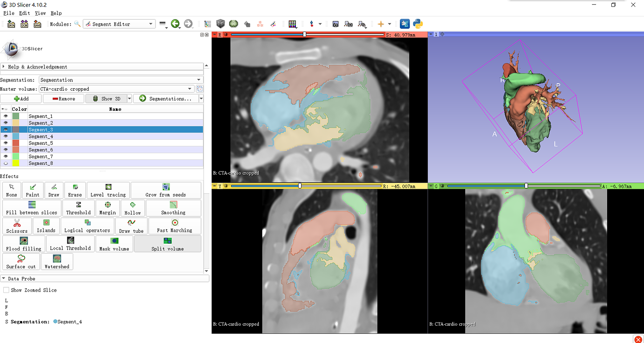Open the Data module hierarchy icon
This screenshot has height=343, width=644.
[208, 24]
